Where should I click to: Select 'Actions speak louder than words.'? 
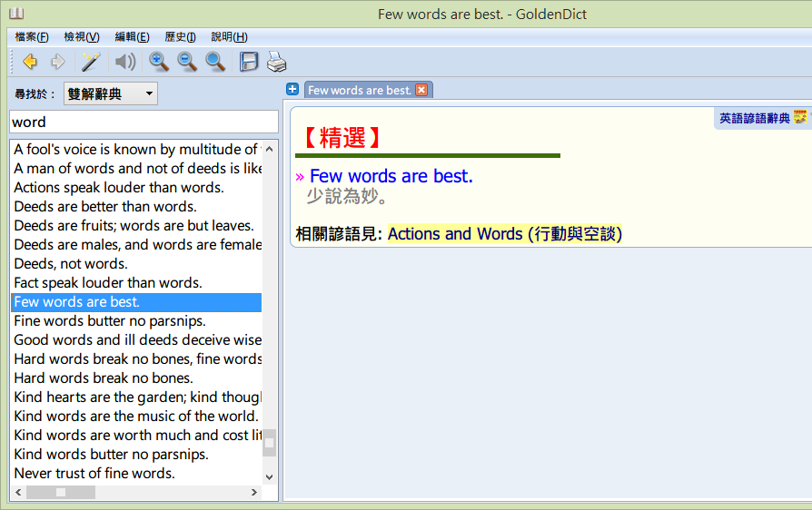[x=136, y=187]
